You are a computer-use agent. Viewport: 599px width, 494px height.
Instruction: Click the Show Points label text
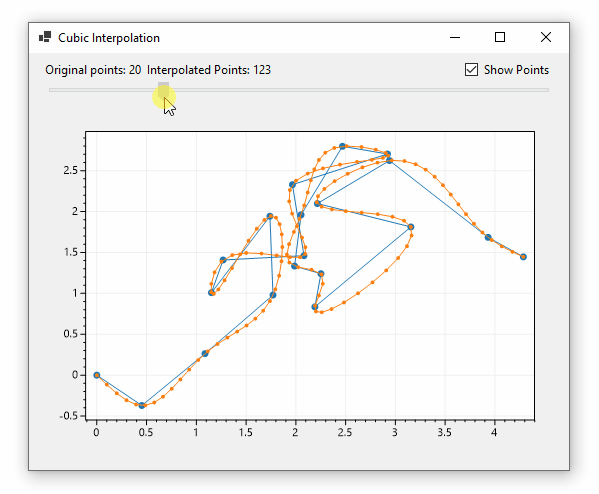516,70
